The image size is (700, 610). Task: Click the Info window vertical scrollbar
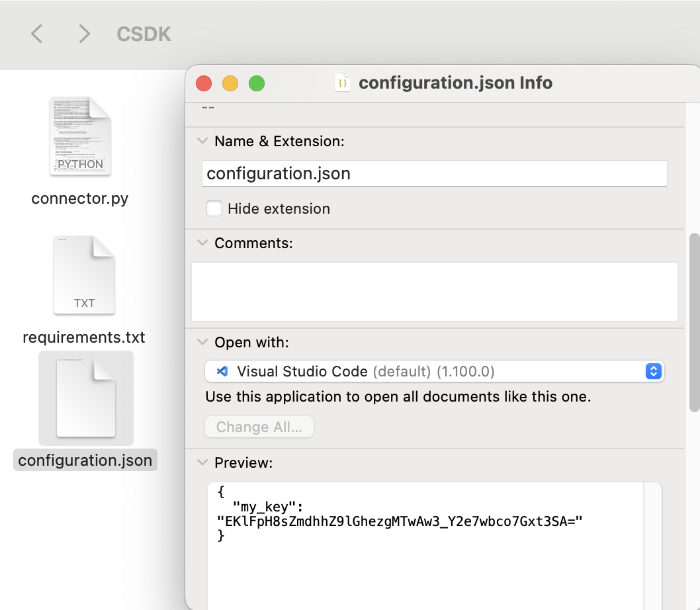[695, 322]
